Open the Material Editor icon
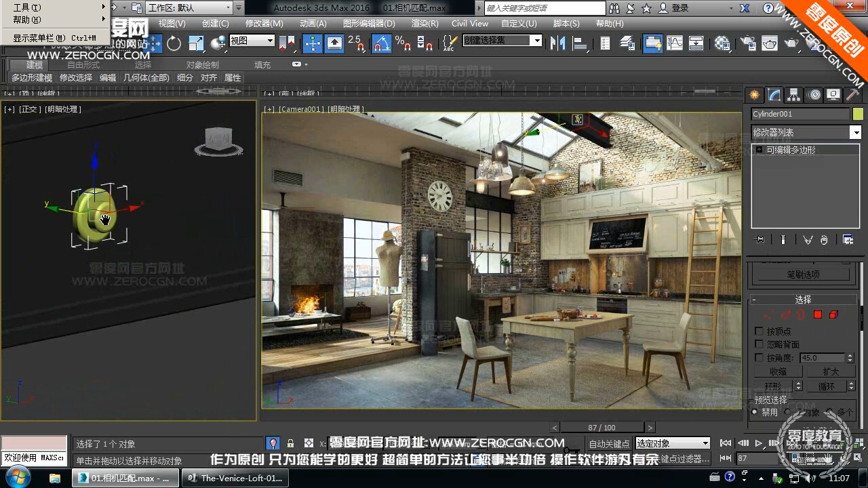 pos(722,43)
